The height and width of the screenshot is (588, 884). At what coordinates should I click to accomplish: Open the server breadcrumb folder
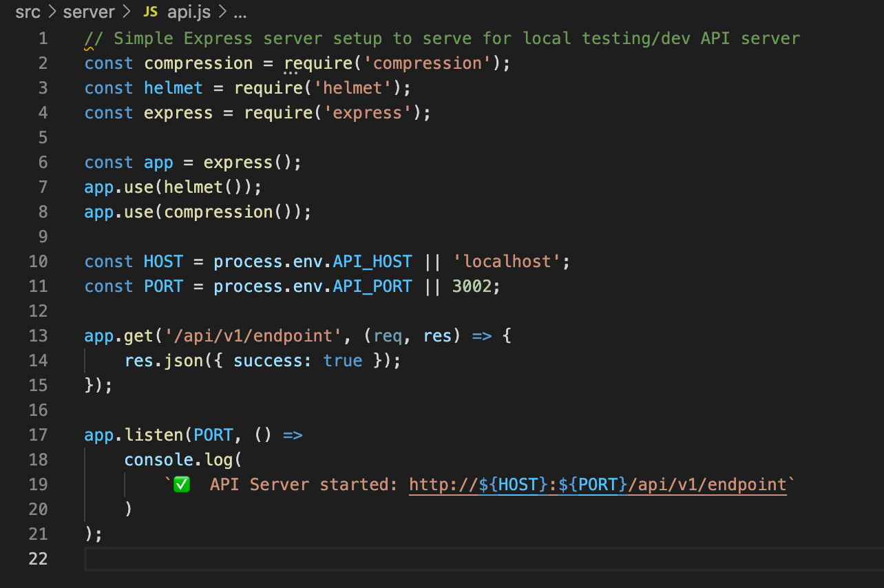pyautogui.click(x=89, y=12)
